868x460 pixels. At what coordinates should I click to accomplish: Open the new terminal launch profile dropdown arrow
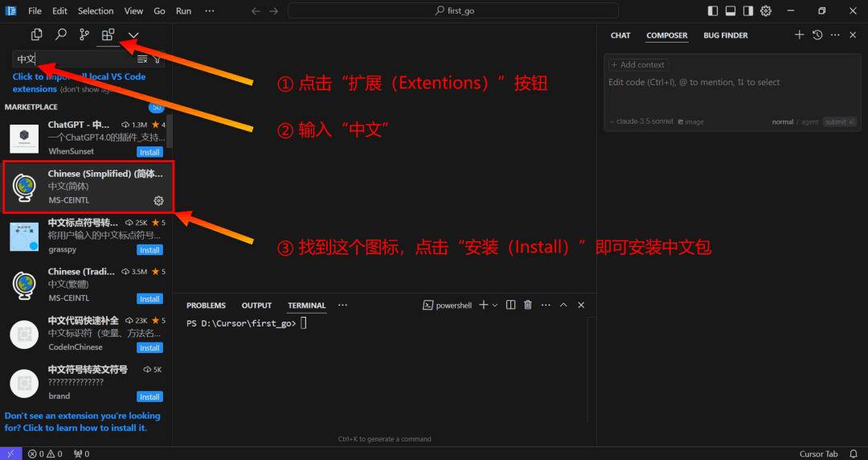point(495,305)
